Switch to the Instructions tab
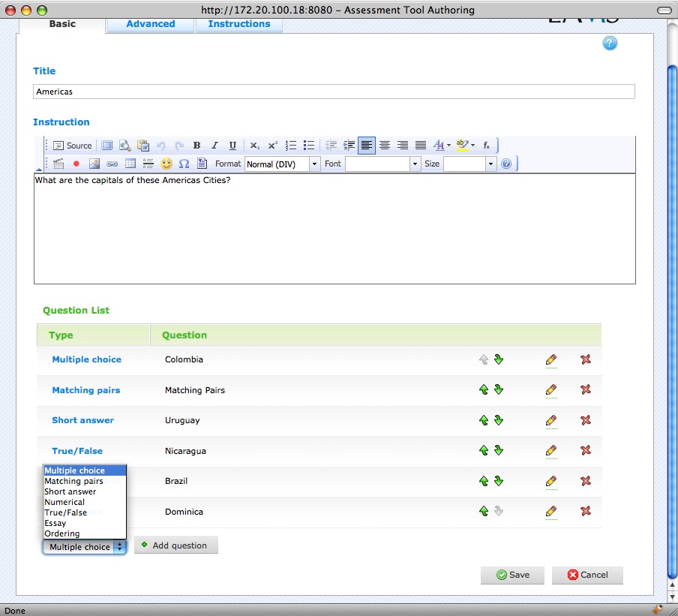 (x=239, y=24)
